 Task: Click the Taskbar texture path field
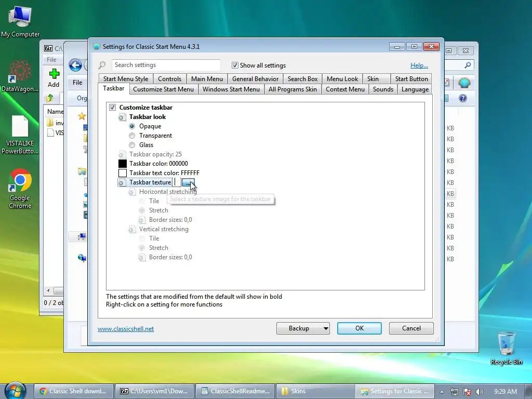pos(177,182)
